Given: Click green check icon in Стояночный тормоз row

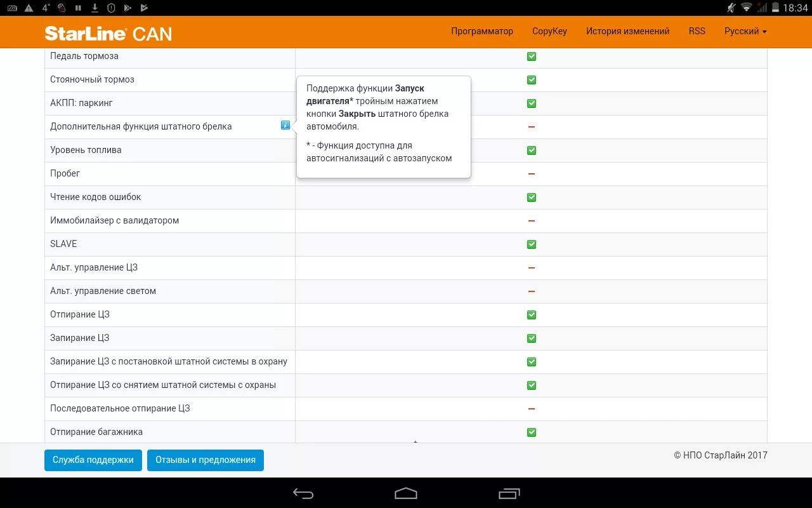Looking at the screenshot, I should 532,80.
